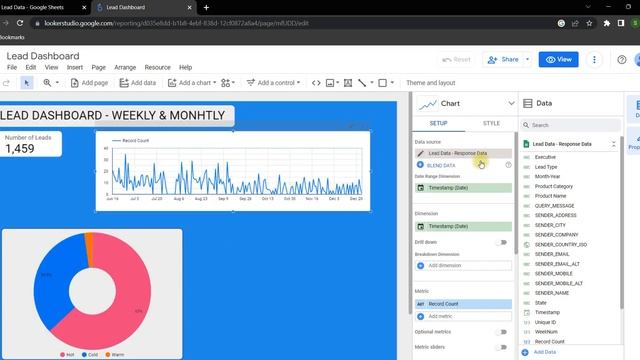This screenshot has height=360, width=640.
Task: Bookmark this page with star icon
Action: pos(589,23)
